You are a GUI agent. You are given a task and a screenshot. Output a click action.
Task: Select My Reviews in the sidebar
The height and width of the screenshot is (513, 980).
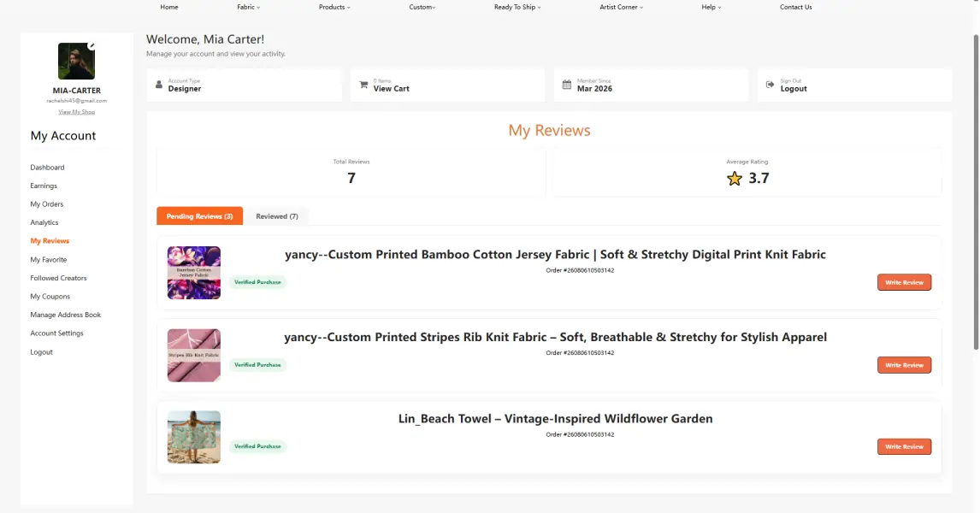tap(50, 240)
